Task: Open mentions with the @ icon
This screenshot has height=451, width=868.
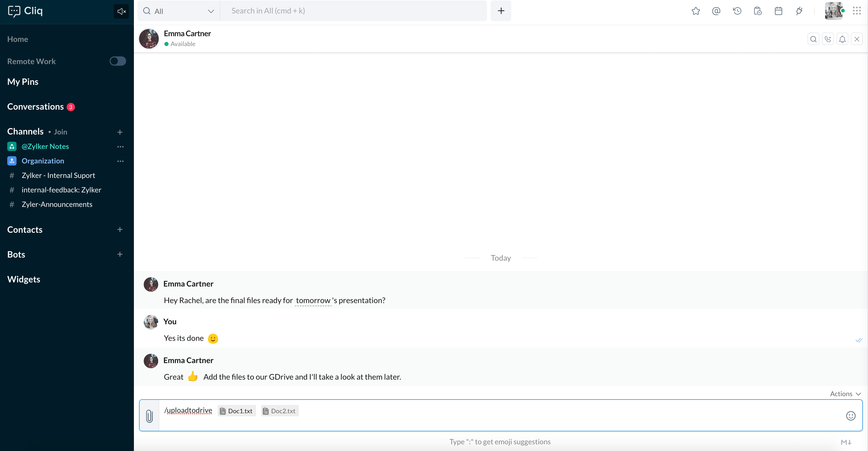Action: (716, 11)
